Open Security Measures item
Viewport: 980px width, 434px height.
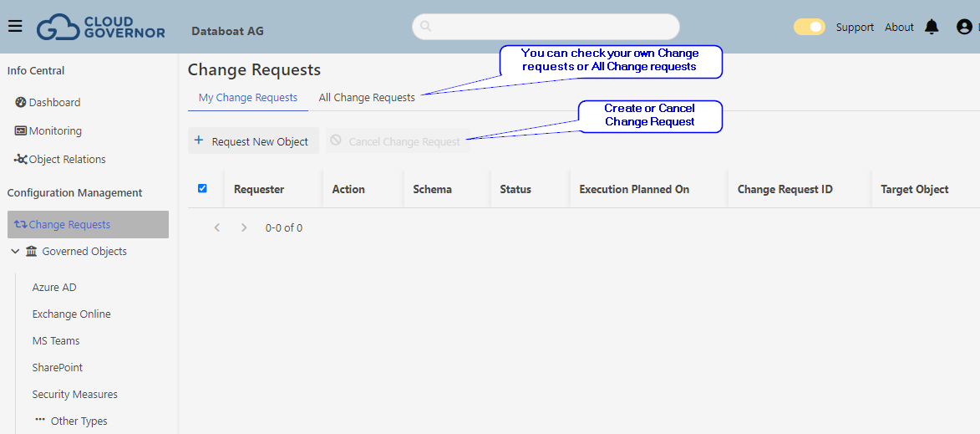(x=75, y=395)
